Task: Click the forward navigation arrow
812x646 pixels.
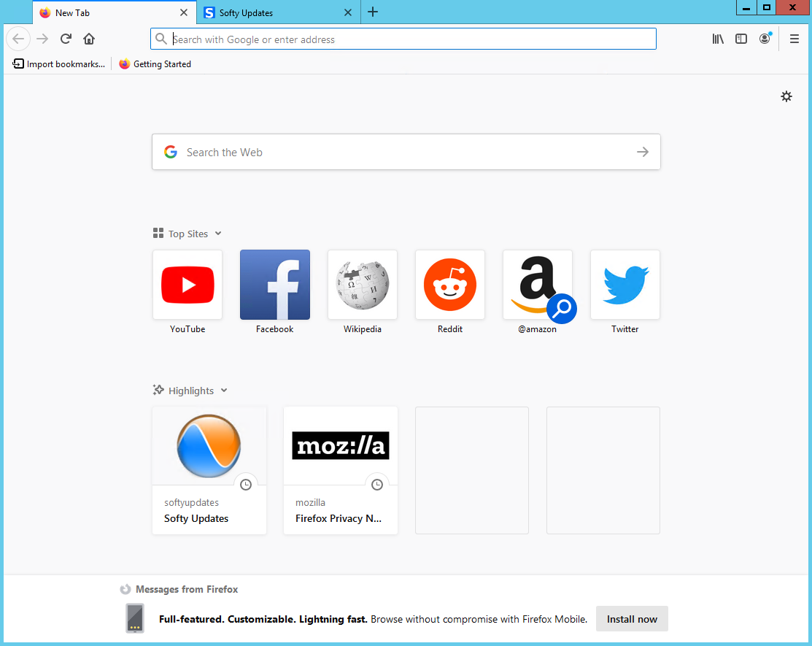Action: (x=42, y=39)
